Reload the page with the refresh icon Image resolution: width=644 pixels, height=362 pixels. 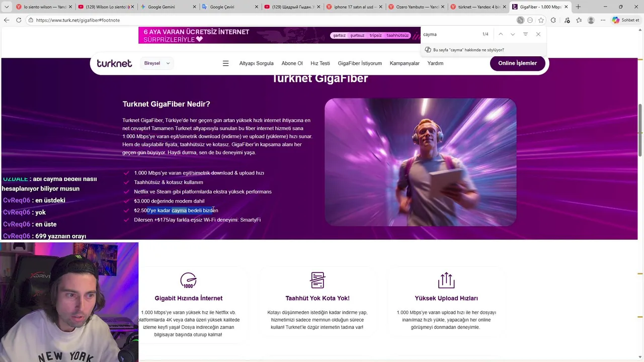coord(19,20)
